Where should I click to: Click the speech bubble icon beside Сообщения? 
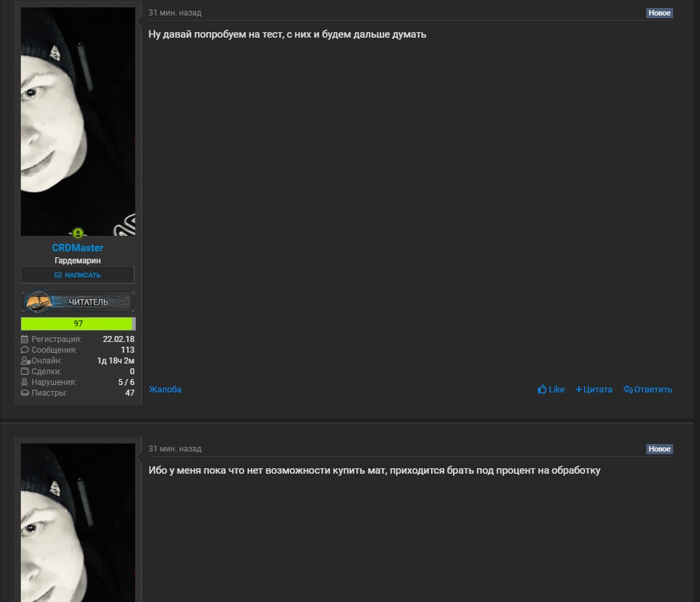tap(25, 350)
